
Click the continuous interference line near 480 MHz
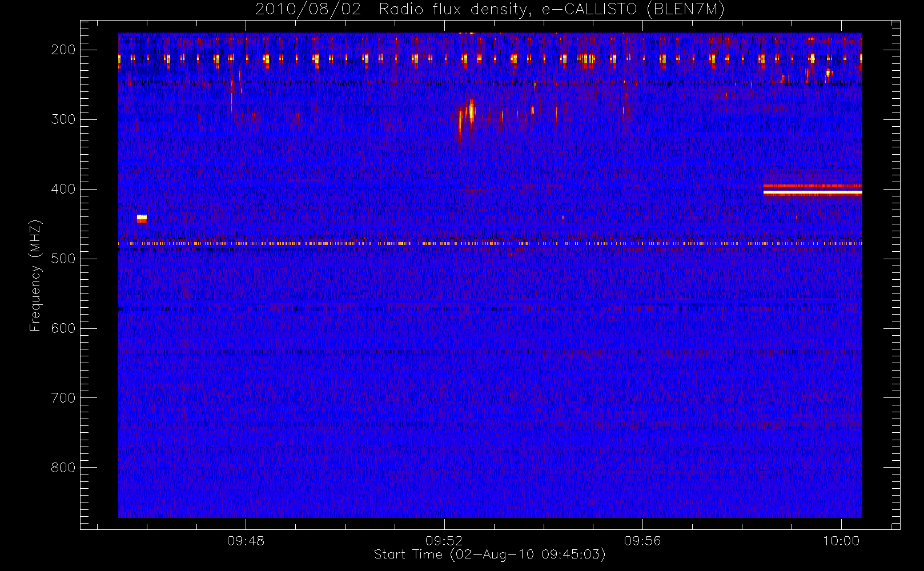click(x=490, y=243)
